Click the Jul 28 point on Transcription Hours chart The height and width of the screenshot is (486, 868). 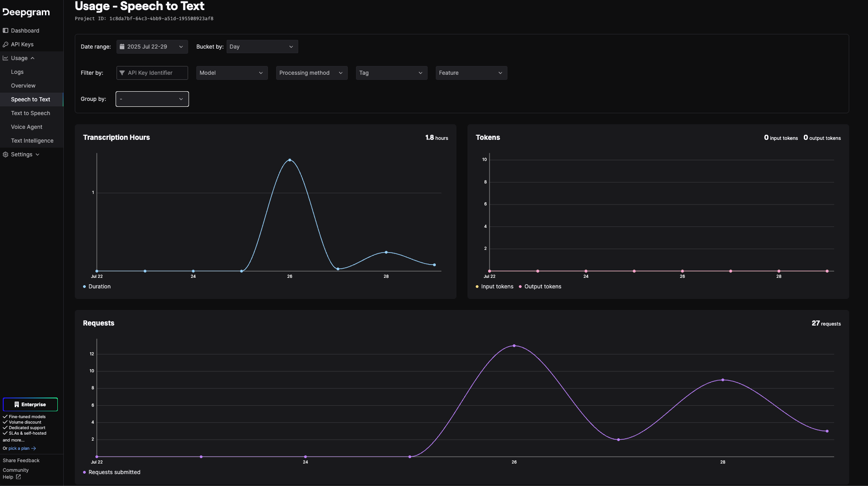click(x=386, y=252)
